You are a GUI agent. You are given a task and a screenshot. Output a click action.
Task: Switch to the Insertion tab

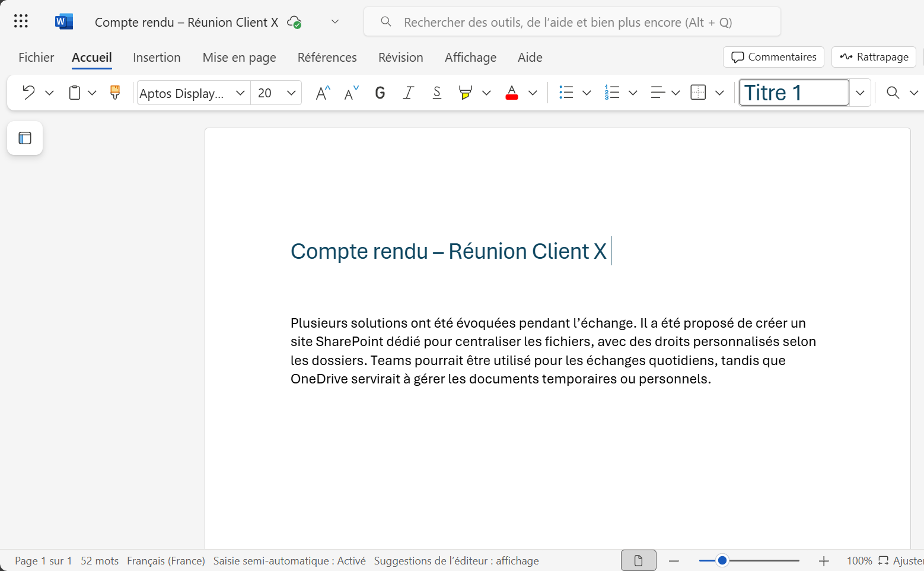click(x=157, y=58)
